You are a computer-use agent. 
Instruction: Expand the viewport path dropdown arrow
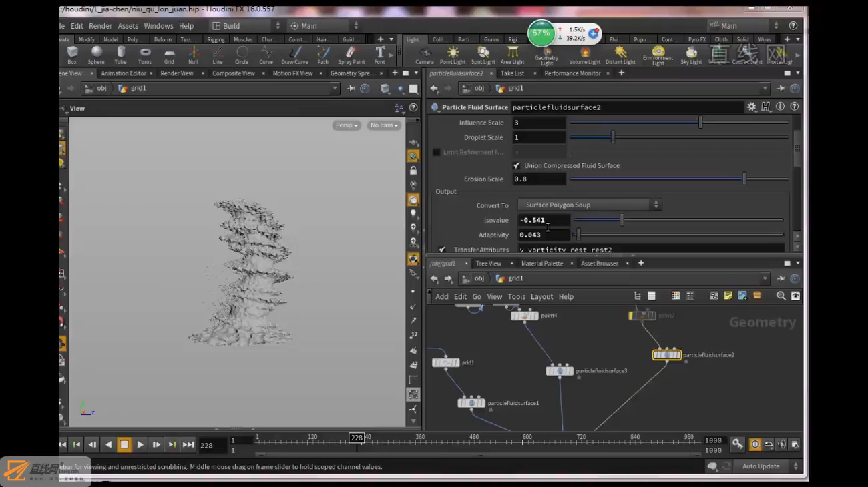tap(335, 88)
